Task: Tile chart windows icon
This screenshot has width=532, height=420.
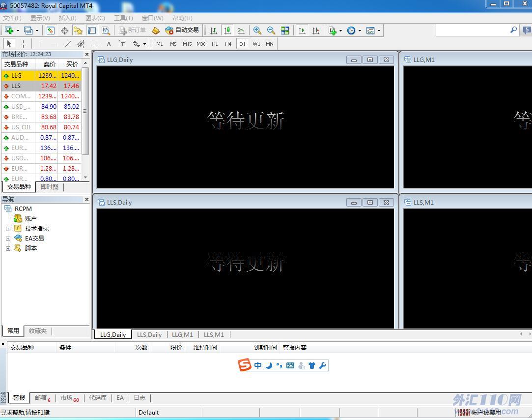Action: pos(285,30)
